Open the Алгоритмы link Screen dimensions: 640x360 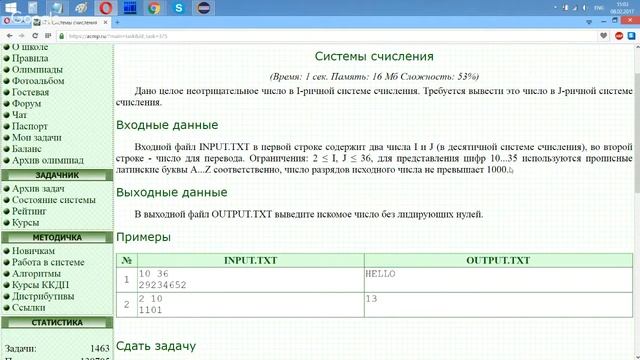pos(36,274)
